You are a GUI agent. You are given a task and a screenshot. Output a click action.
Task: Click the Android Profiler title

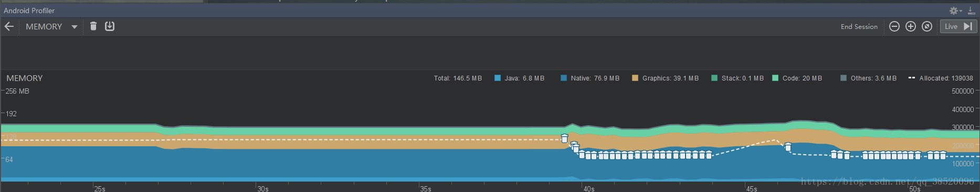point(29,11)
